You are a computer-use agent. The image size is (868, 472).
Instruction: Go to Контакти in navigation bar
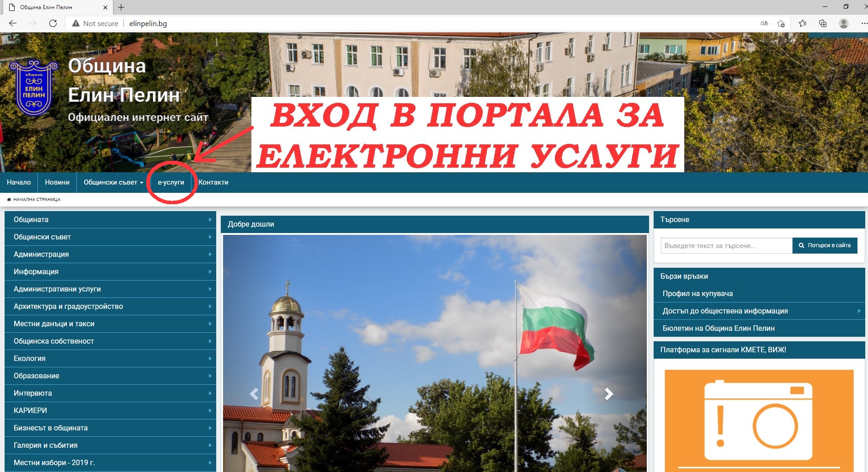click(213, 182)
